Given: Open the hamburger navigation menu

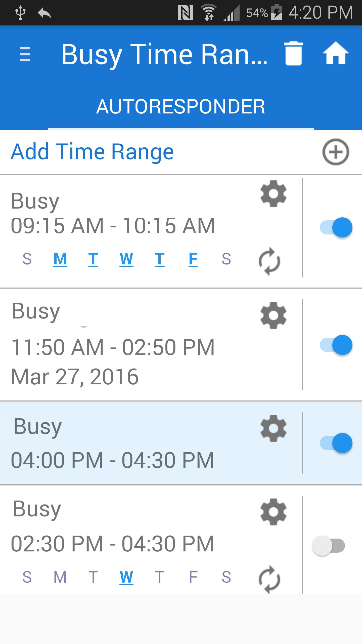Looking at the screenshot, I should tap(25, 54).
